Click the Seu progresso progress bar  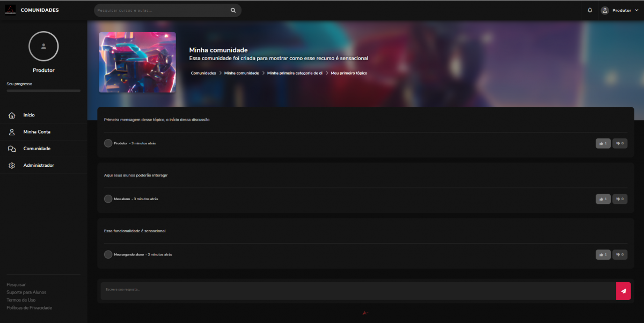pyautogui.click(x=43, y=91)
